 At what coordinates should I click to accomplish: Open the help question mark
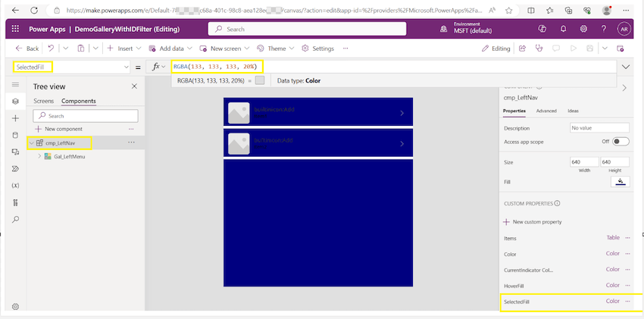pos(603,29)
